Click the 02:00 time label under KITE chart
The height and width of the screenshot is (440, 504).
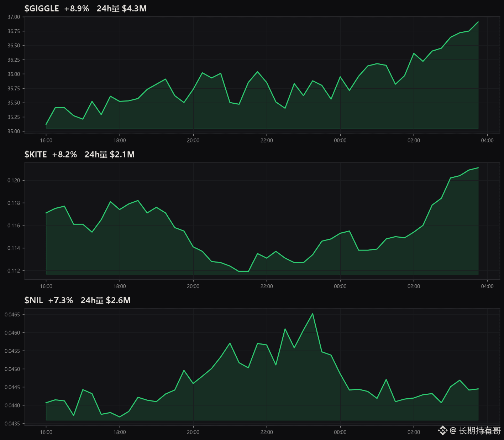tap(414, 286)
